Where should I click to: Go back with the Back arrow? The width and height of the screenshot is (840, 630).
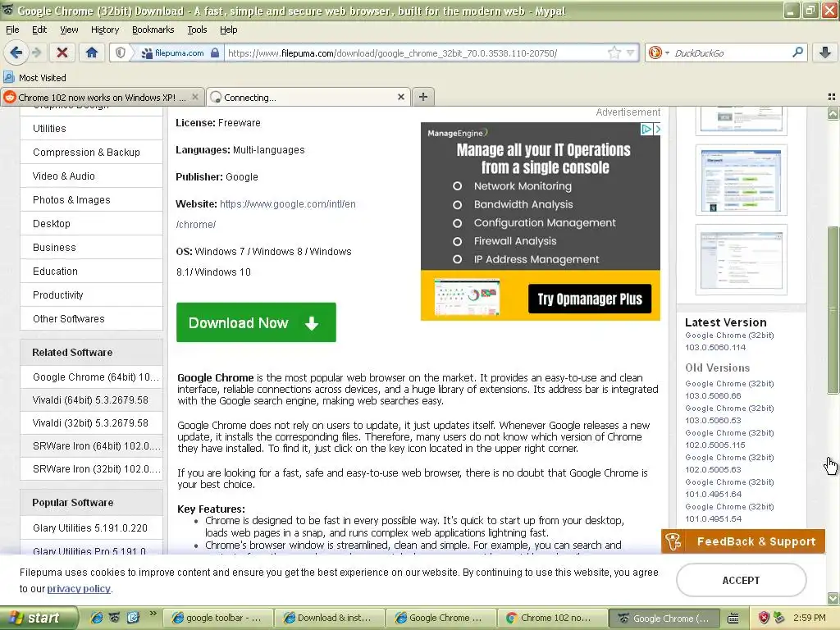[16, 52]
